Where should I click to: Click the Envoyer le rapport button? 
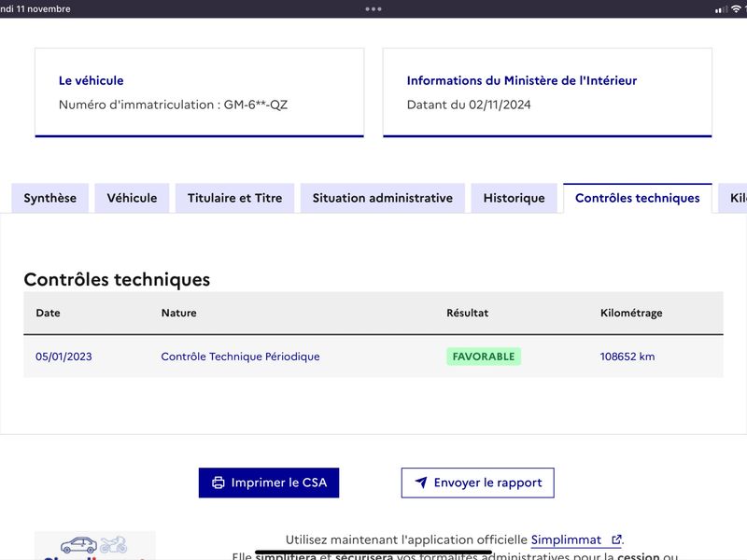478,483
